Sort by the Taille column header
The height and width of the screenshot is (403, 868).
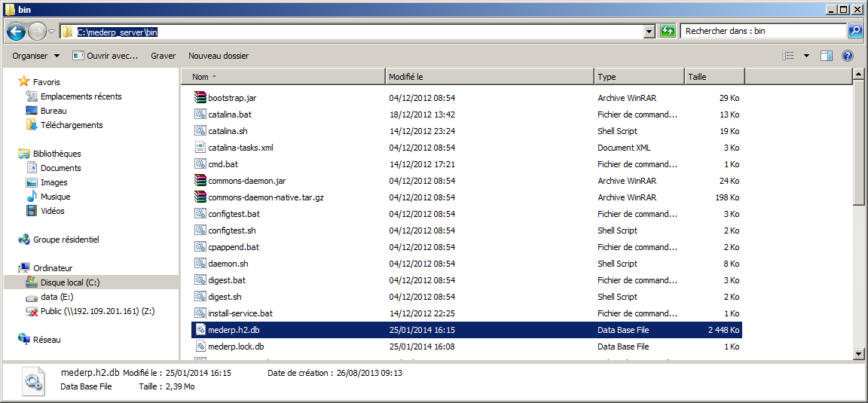tap(714, 77)
